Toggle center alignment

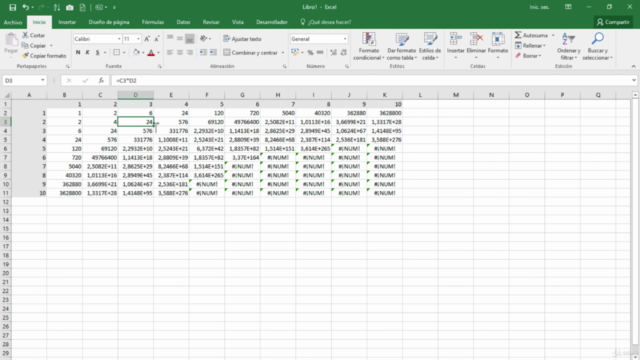(x=180, y=52)
